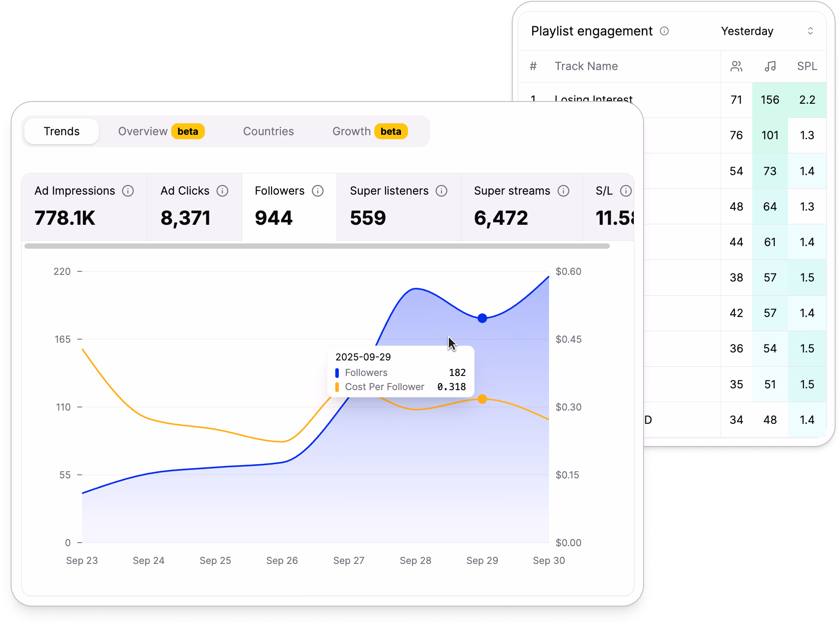Viewport: 840px width, 626px height.
Task: Open the Ad Impressions info tooltip
Action: [128, 191]
